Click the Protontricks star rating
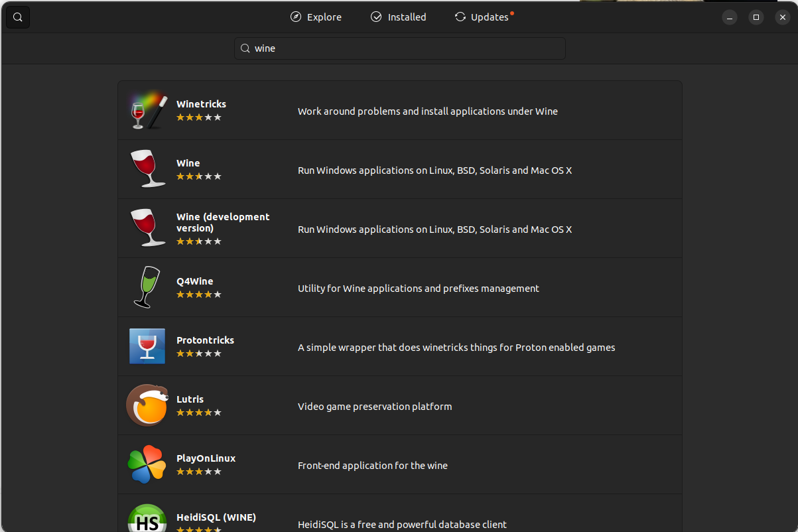This screenshot has width=798, height=532. (199, 354)
